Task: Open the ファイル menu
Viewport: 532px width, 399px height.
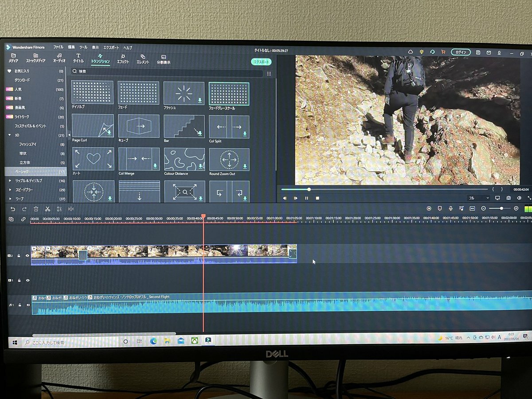Action: pyautogui.click(x=58, y=47)
